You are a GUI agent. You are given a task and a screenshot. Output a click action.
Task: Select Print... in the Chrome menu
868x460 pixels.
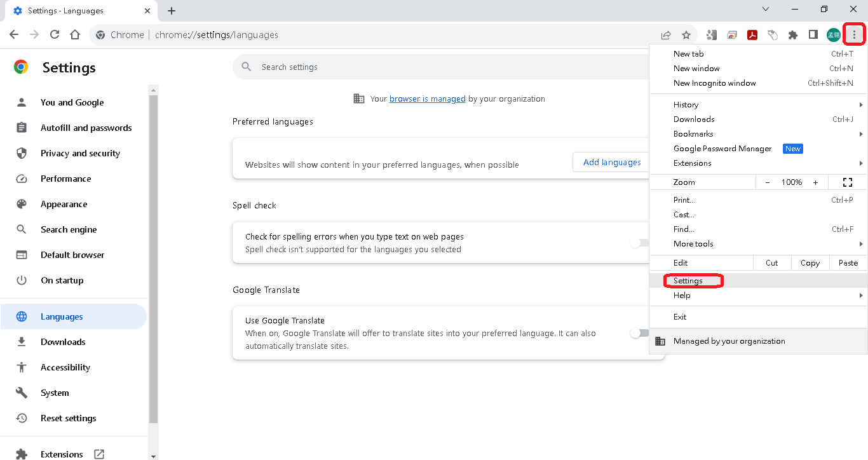[x=759, y=200]
